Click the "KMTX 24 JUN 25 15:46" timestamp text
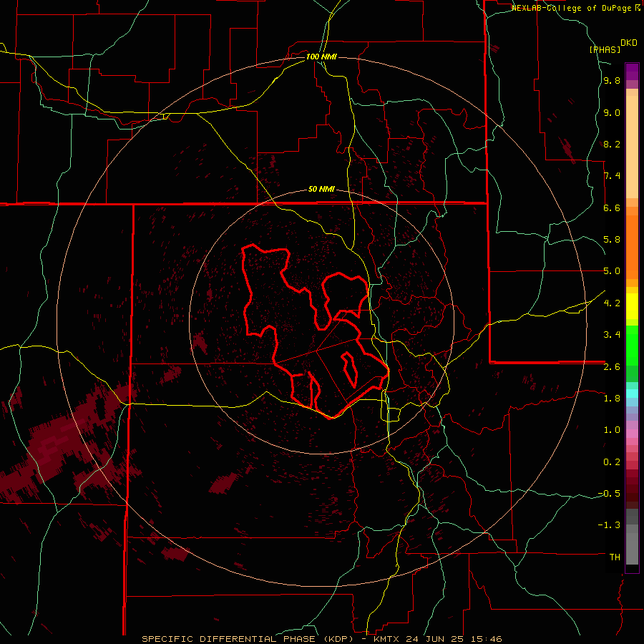Viewport: 644px width, 644px height. [438, 639]
